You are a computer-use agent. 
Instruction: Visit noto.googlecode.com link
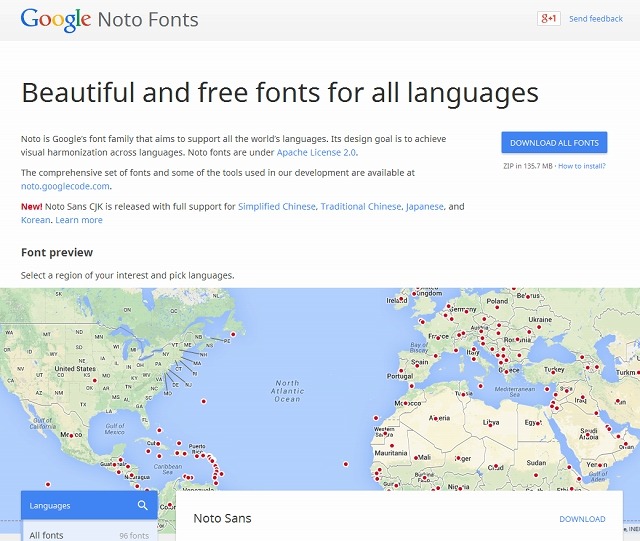tap(65, 186)
